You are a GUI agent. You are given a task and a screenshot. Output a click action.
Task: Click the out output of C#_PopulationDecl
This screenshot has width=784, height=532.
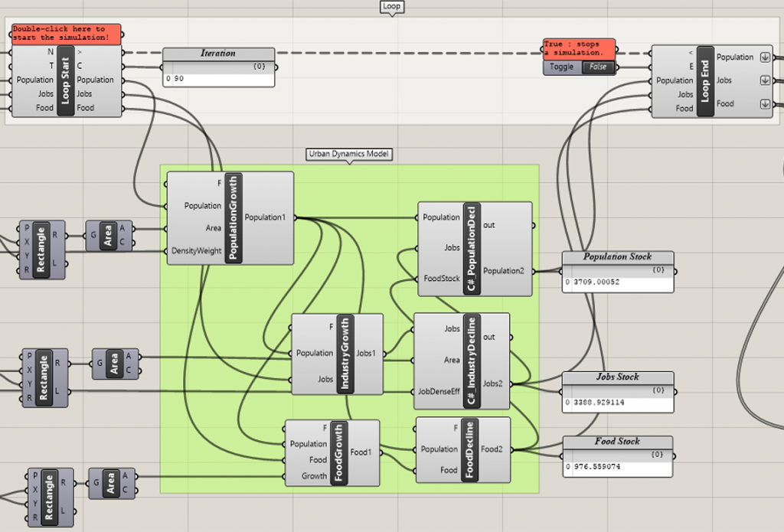[489, 226]
